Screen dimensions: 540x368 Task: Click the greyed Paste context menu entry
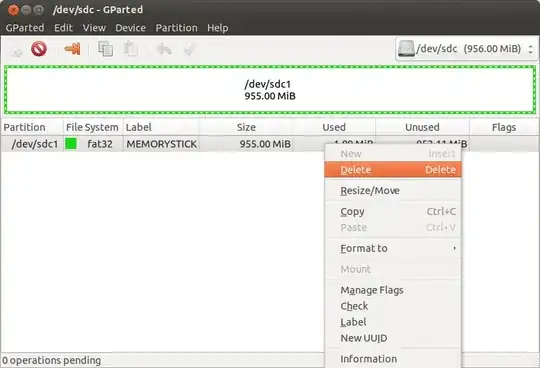(x=393, y=228)
